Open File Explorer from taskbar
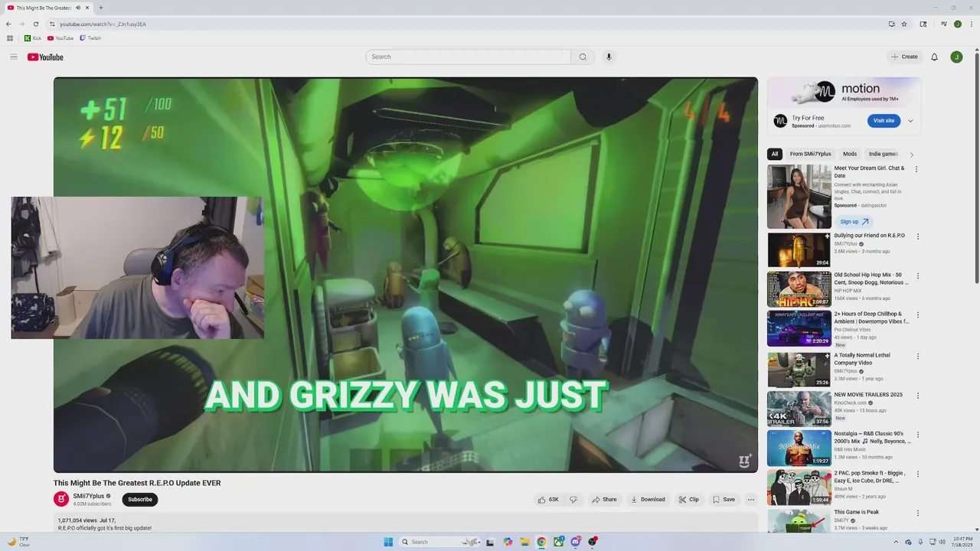The image size is (980, 551). pos(524,542)
